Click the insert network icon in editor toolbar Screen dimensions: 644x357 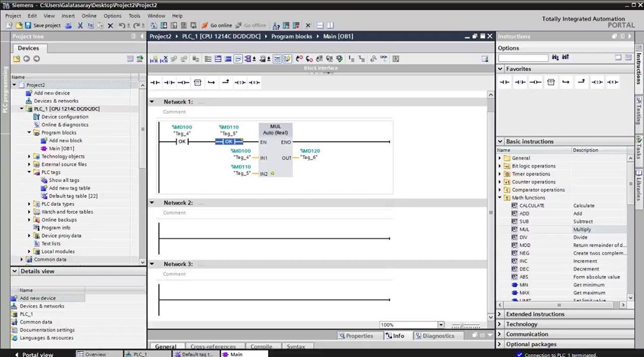pyautogui.click(x=154, y=59)
